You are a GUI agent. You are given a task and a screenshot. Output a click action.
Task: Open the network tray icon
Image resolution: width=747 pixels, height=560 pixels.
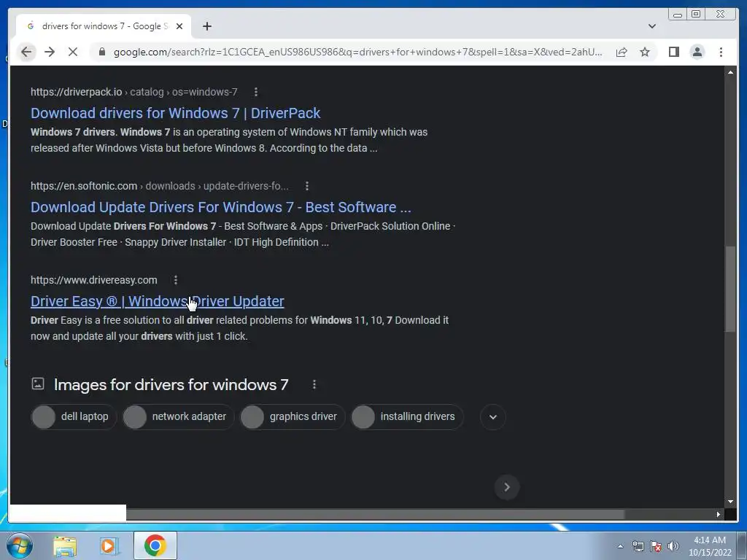[638, 546]
